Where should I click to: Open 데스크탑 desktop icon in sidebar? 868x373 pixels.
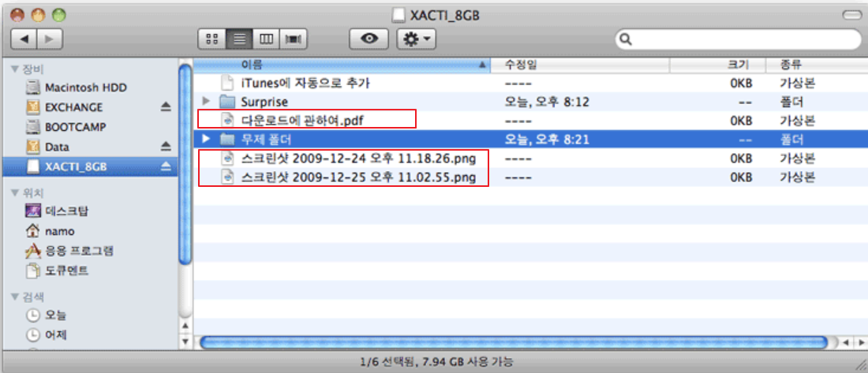[x=34, y=211]
